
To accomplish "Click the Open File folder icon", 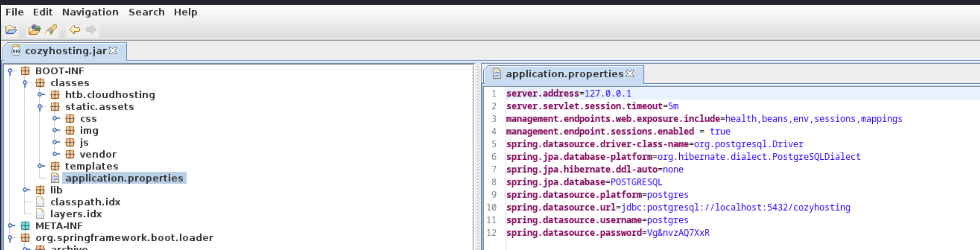I will [x=11, y=30].
